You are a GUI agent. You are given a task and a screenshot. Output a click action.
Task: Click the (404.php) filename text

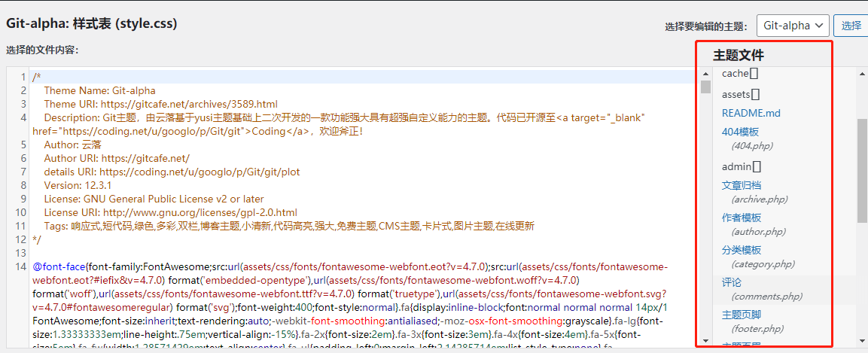[x=752, y=146]
